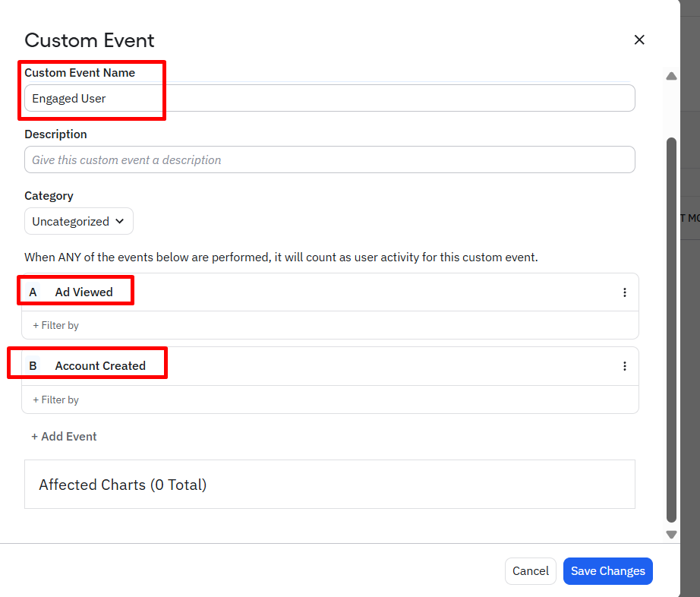Screen dimensions: 700x597
Task: Click the B badge beside Account Created
Action: (33, 366)
